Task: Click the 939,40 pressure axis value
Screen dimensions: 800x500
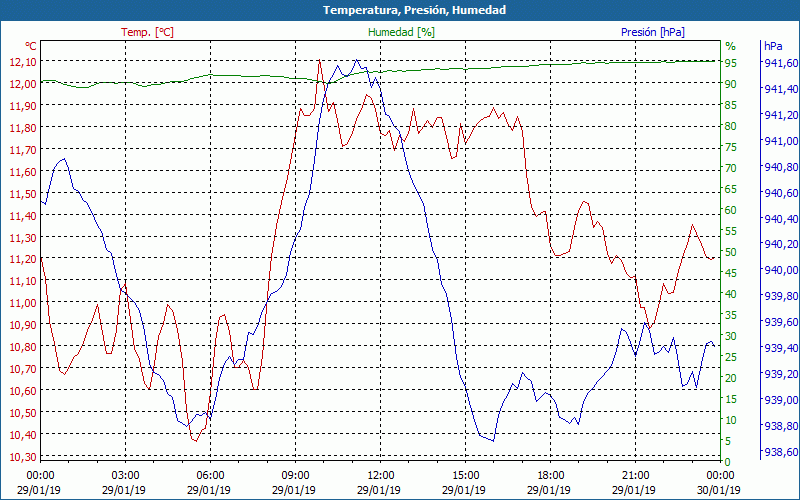Action: (x=781, y=348)
